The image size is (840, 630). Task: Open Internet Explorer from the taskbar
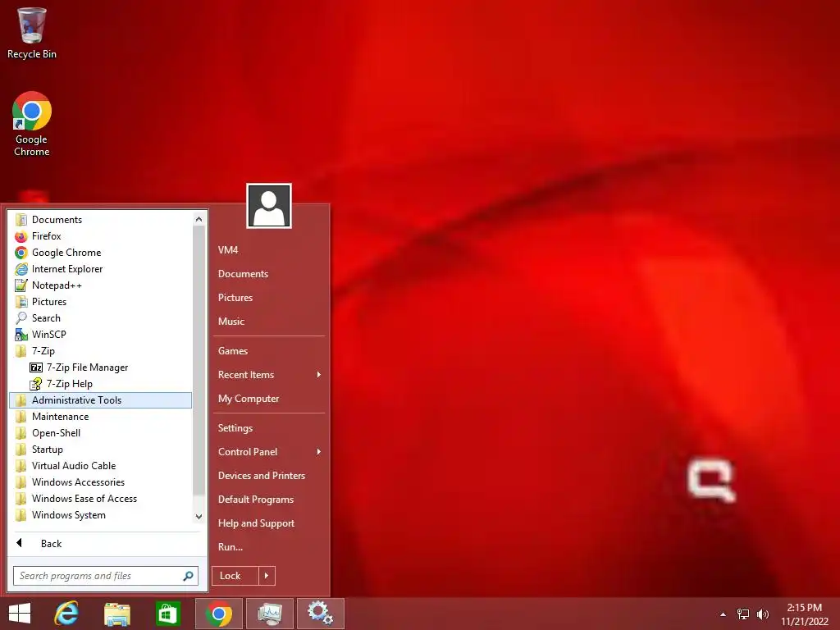(66, 614)
